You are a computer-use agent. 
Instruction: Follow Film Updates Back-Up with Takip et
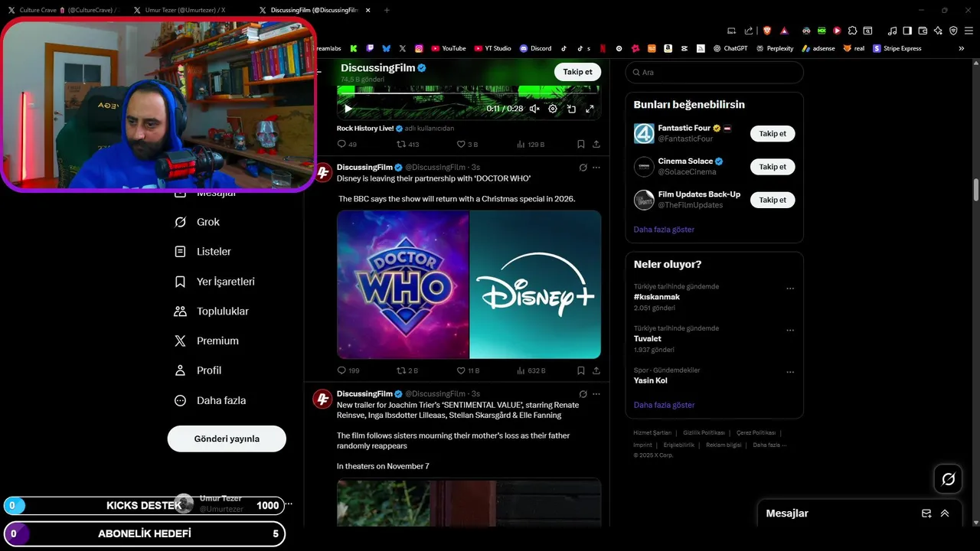(773, 200)
